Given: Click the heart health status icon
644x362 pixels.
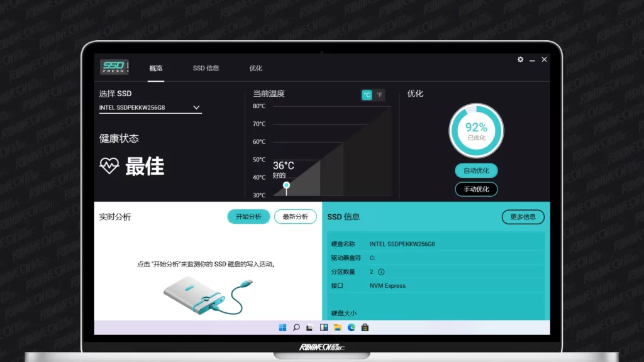Looking at the screenshot, I should 109,166.
